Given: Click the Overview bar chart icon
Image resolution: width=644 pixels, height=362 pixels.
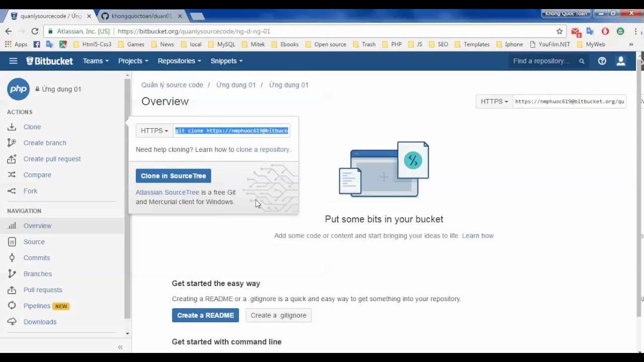Looking at the screenshot, I should (12, 226).
